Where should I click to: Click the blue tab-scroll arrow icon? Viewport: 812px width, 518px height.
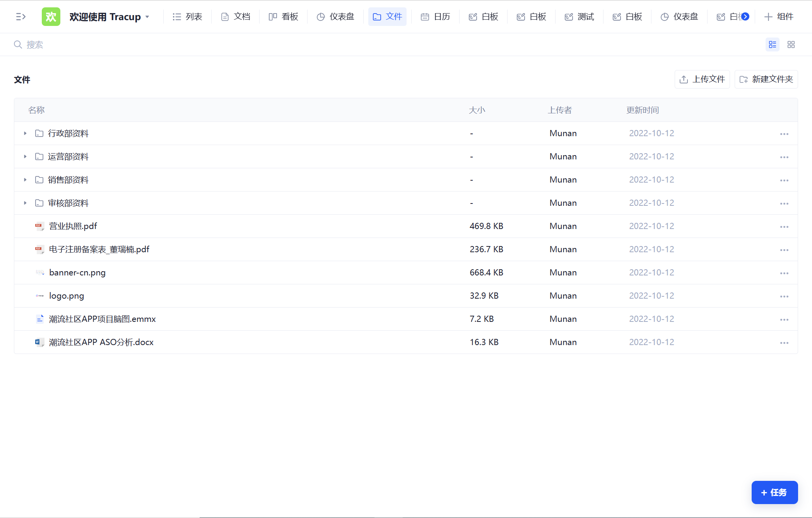coord(745,17)
